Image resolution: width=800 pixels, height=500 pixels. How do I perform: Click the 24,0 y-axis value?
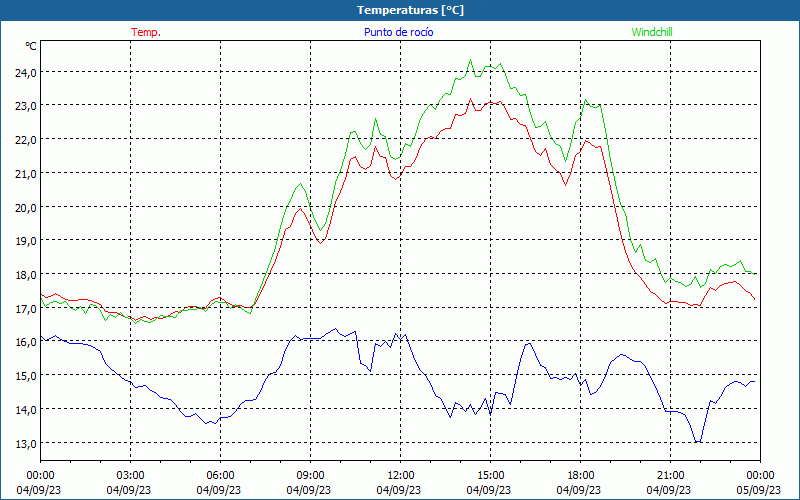coord(26,72)
